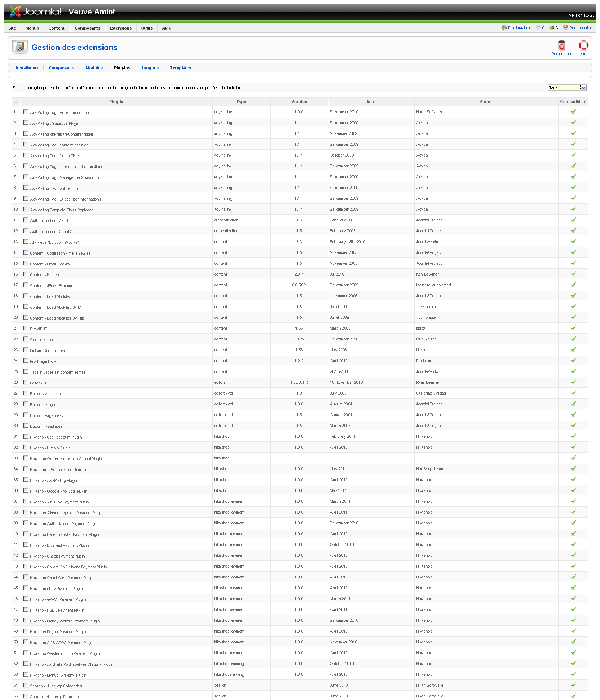This screenshot has width=600, height=700.
Task: Click the Désinstaller trash icon
Action: pyautogui.click(x=561, y=45)
